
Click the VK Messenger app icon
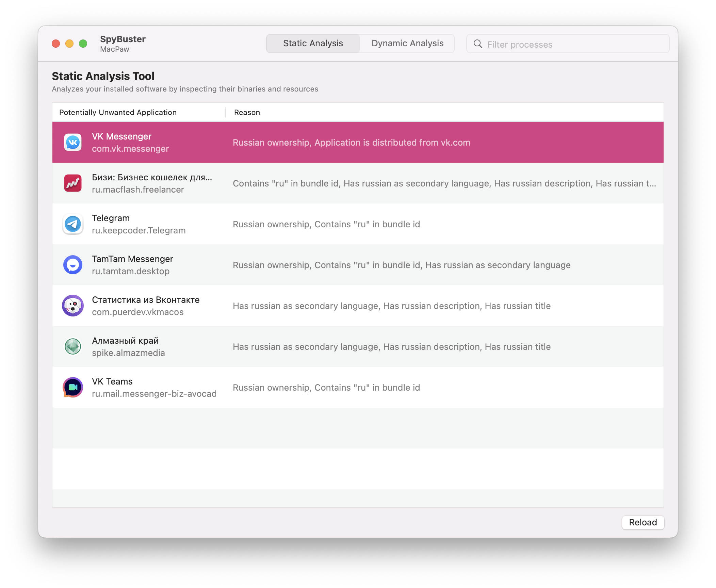click(72, 142)
